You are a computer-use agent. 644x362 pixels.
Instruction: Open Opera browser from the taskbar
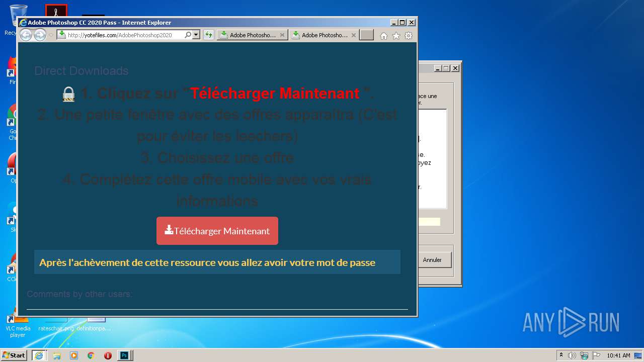click(108, 355)
